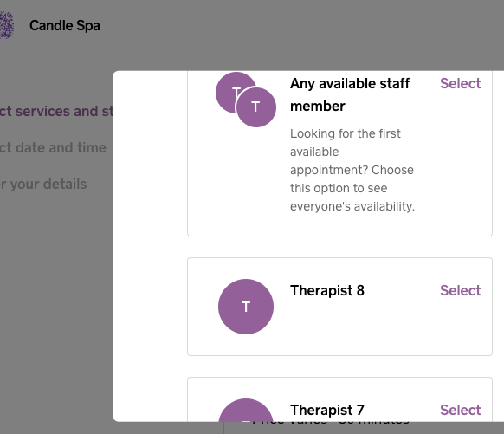Choose Select next to Therapist 7
The height and width of the screenshot is (434, 504).
pos(461,411)
